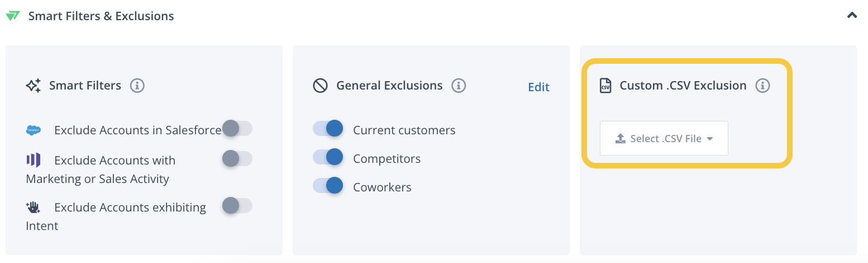
Task: Click the CSV file icon
Action: coord(605,86)
